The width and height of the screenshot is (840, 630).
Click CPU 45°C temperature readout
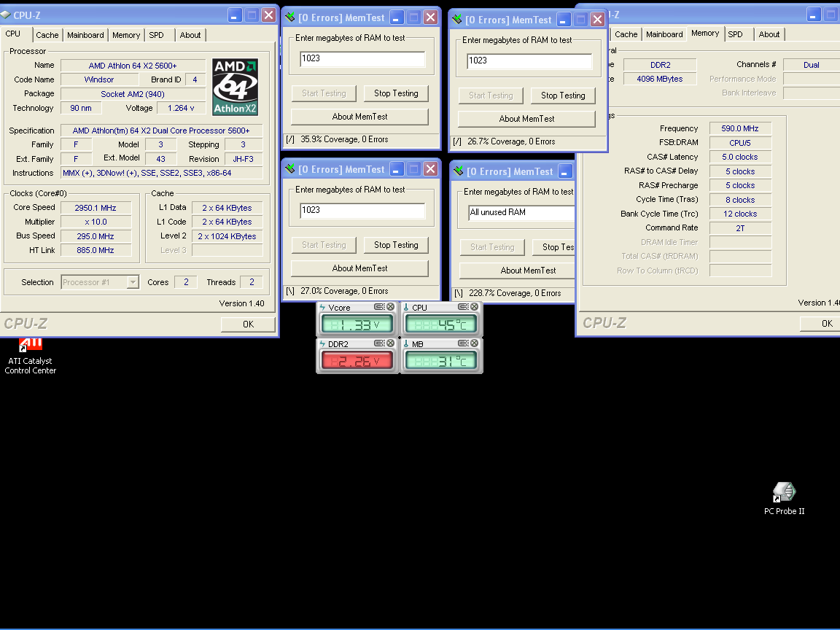(440, 324)
